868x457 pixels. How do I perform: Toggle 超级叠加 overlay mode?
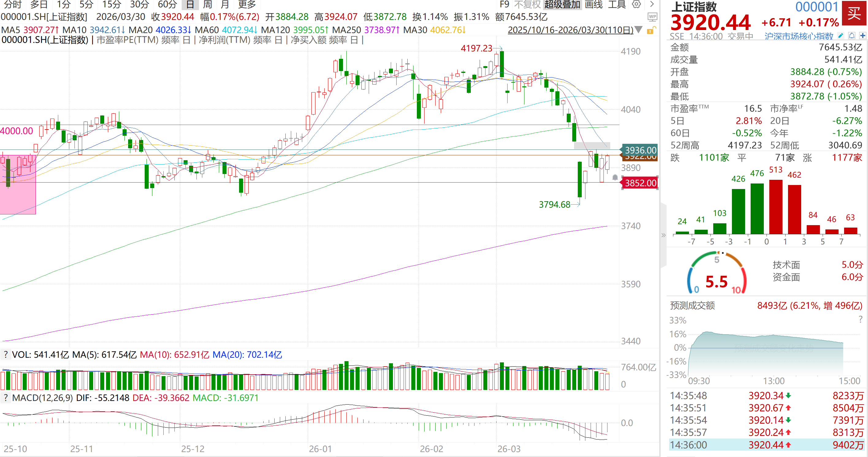pos(562,4)
